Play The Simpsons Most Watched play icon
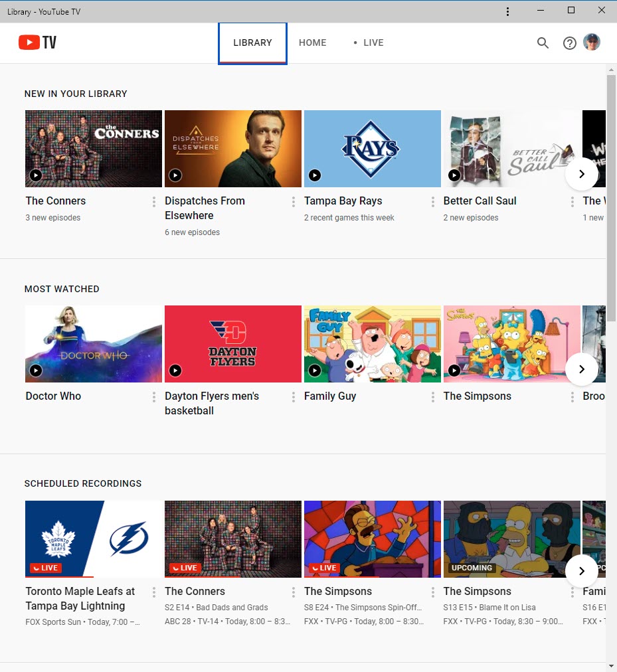 pyautogui.click(x=454, y=371)
